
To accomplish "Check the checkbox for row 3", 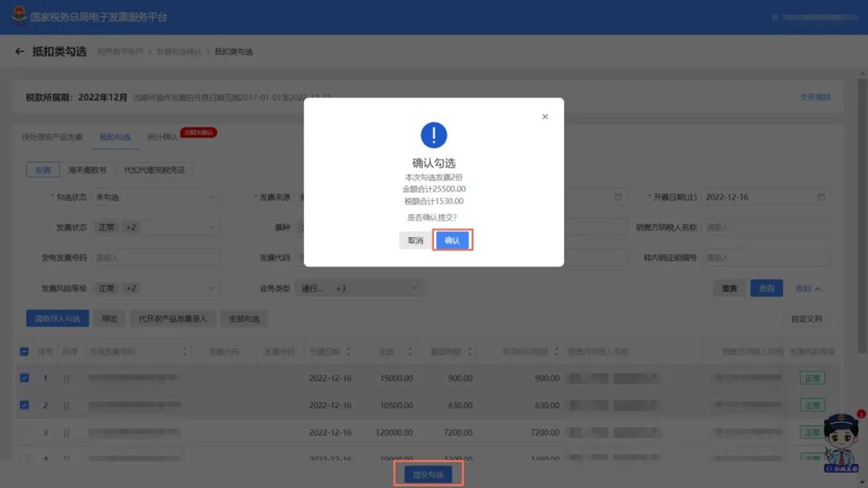I will pos(24,432).
